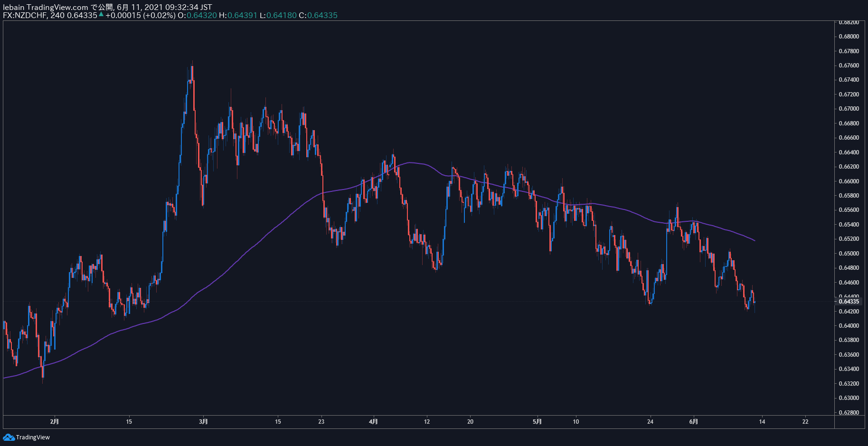868x446 pixels.
Task: Click the 0.65800 price axis label
Action: tap(849, 196)
